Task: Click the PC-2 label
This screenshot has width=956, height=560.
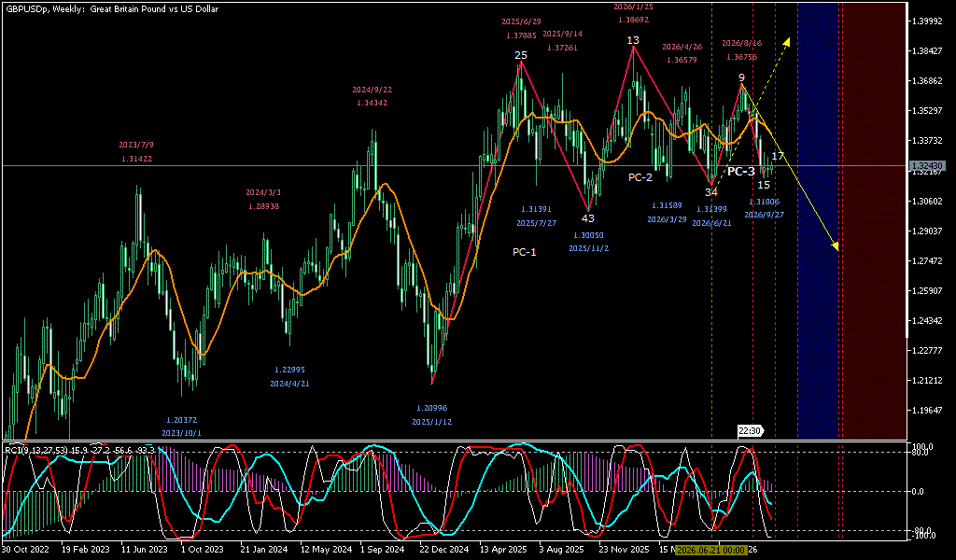Action: point(640,177)
